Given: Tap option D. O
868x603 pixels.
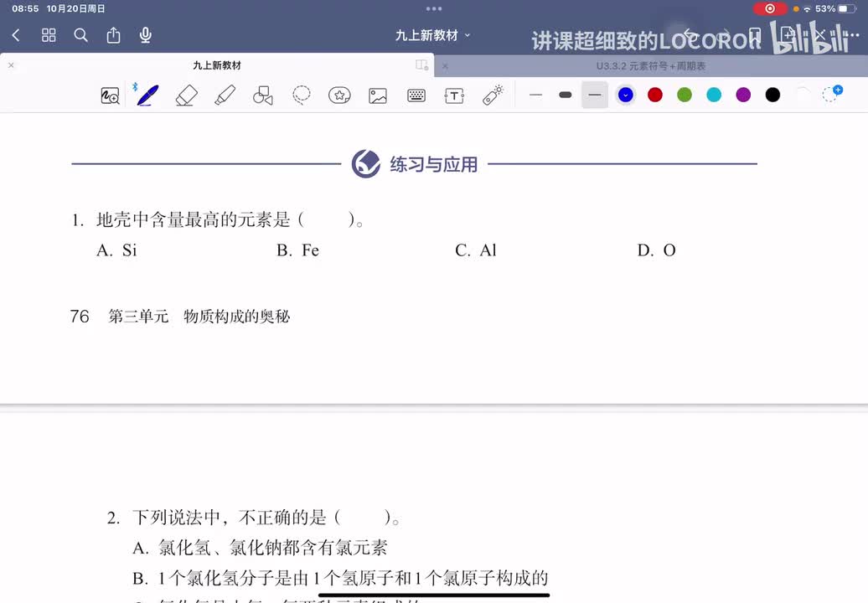Looking at the screenshot, I should tap(657, 250).
